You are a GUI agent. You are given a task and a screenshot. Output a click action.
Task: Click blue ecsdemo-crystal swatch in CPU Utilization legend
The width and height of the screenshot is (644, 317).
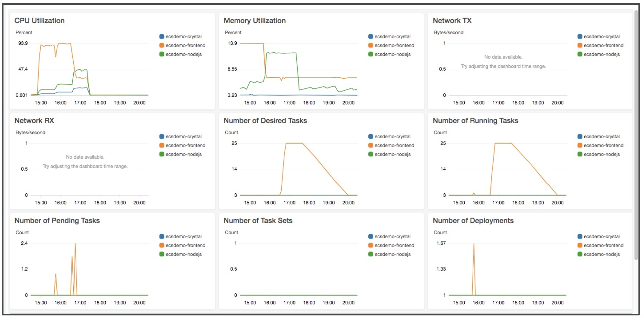(x=162, y=37)
